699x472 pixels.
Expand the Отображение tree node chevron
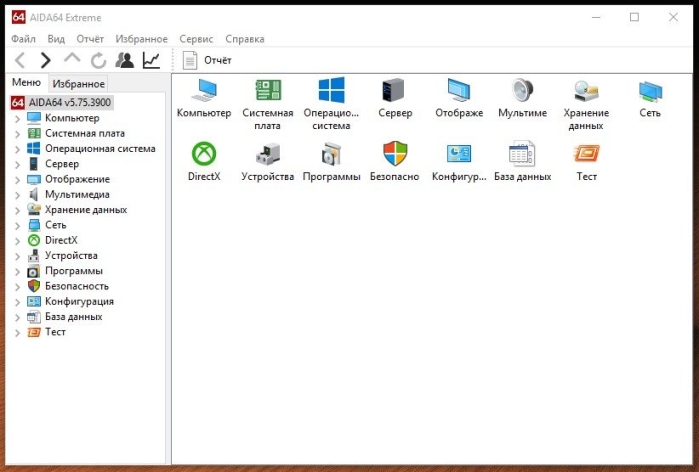pyautogui.click(x=17, y=180)
